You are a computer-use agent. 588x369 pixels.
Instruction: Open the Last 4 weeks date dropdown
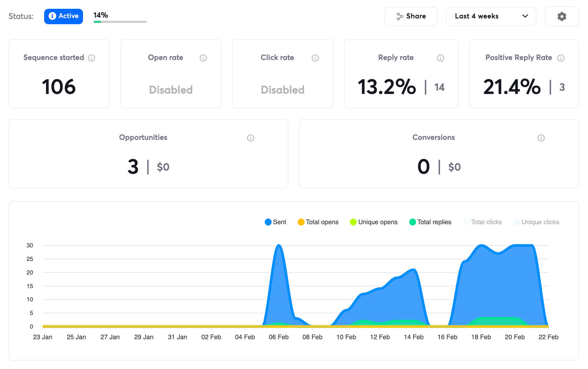tap(490, 17)
